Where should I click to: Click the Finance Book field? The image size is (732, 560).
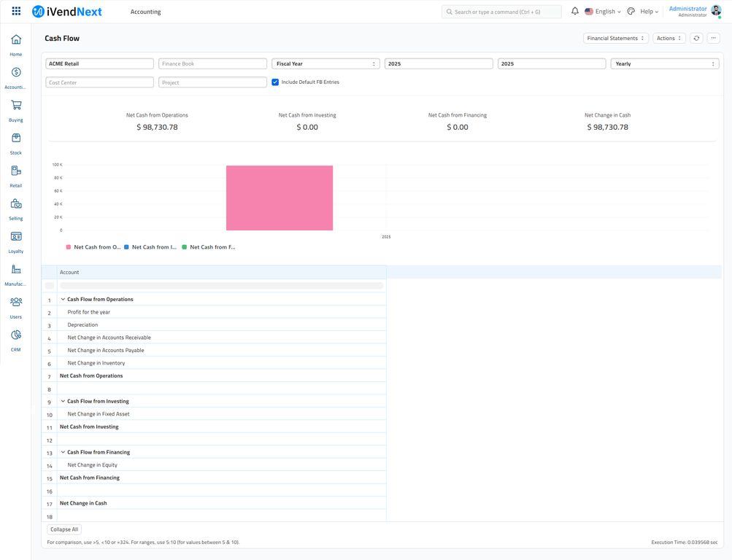(x=213, y=64)
